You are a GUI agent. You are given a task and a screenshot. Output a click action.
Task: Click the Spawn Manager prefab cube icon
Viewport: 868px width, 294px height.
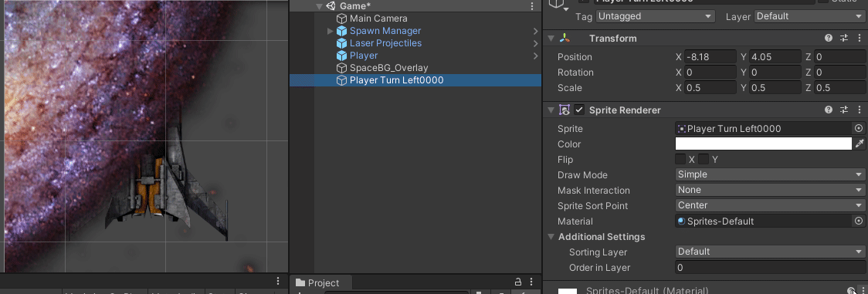click(341, 31)
